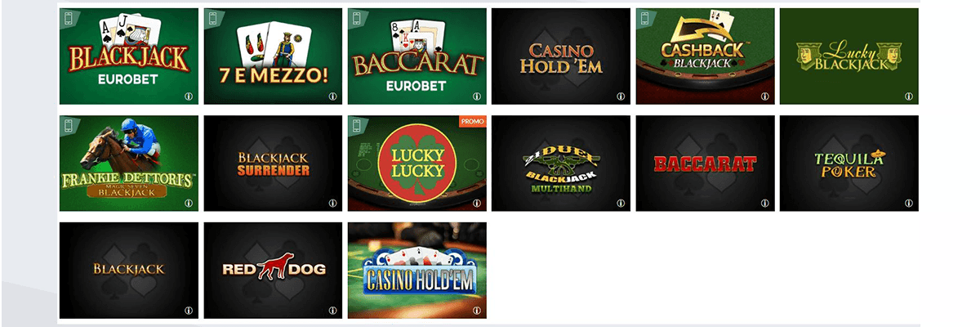Click info icon on Tequila Poker tile

[909, 203]
